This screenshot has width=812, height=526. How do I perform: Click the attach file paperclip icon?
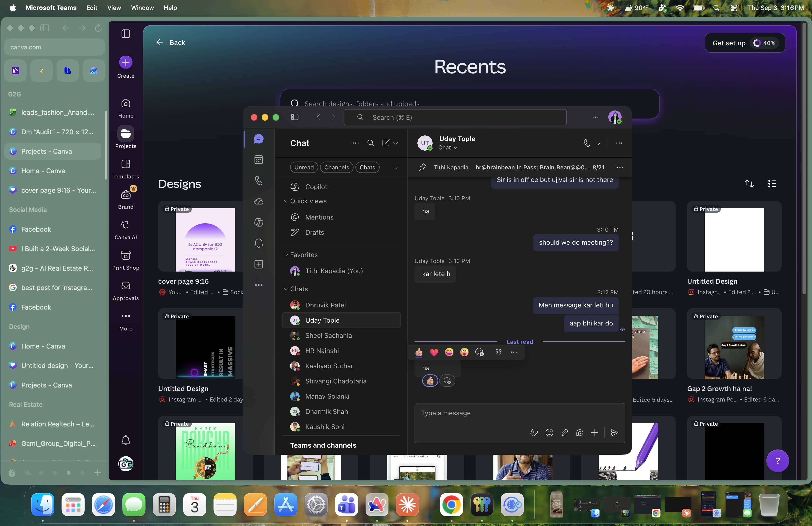pos(564,432)
